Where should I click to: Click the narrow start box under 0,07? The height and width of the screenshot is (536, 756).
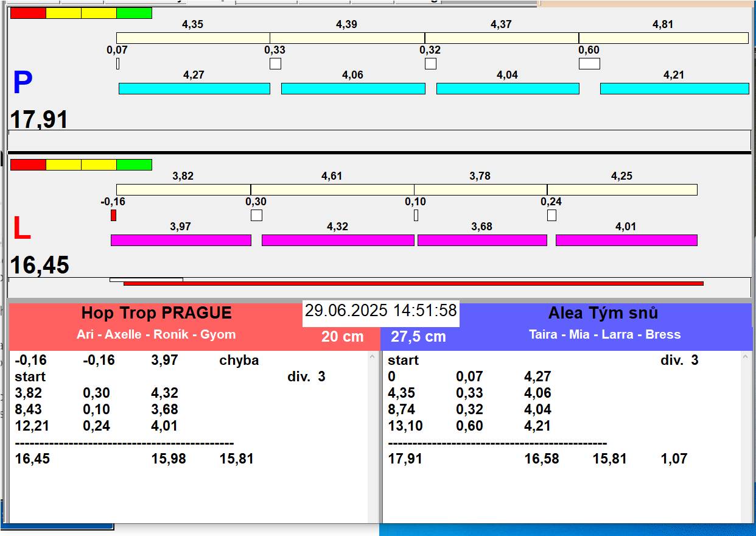tap(117, 63)
